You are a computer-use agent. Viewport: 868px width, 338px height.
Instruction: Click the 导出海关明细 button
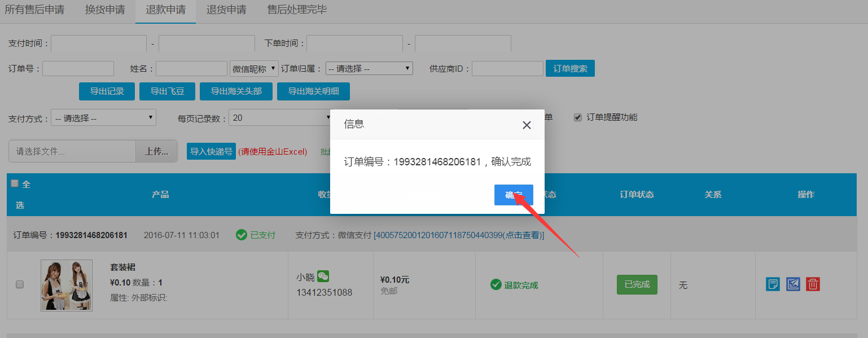(313, 91)
